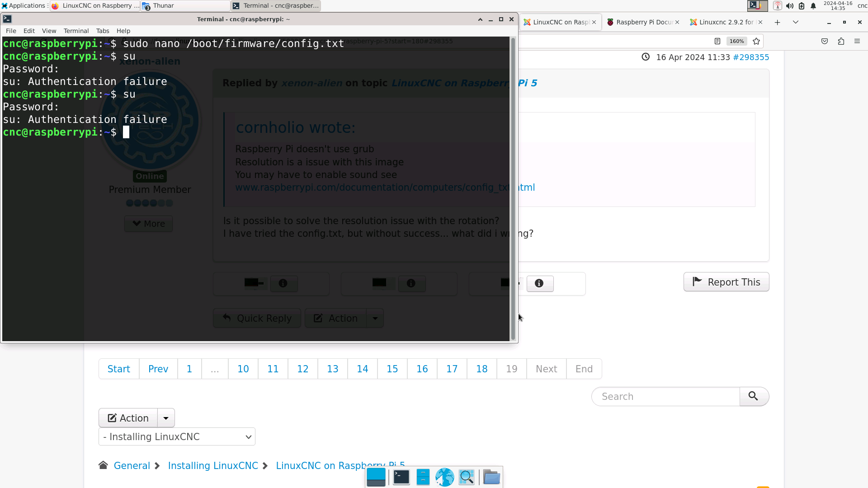Viewport: 868px width, 488px height.
Task: Switch to the Firefox LinuxCNC taskbar button
Action: (x=95, y=5)
